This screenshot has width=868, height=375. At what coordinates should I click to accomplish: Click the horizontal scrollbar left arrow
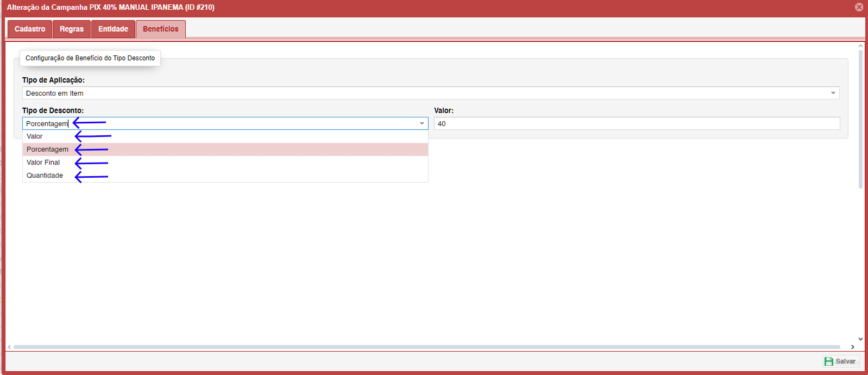coord(9,347)
